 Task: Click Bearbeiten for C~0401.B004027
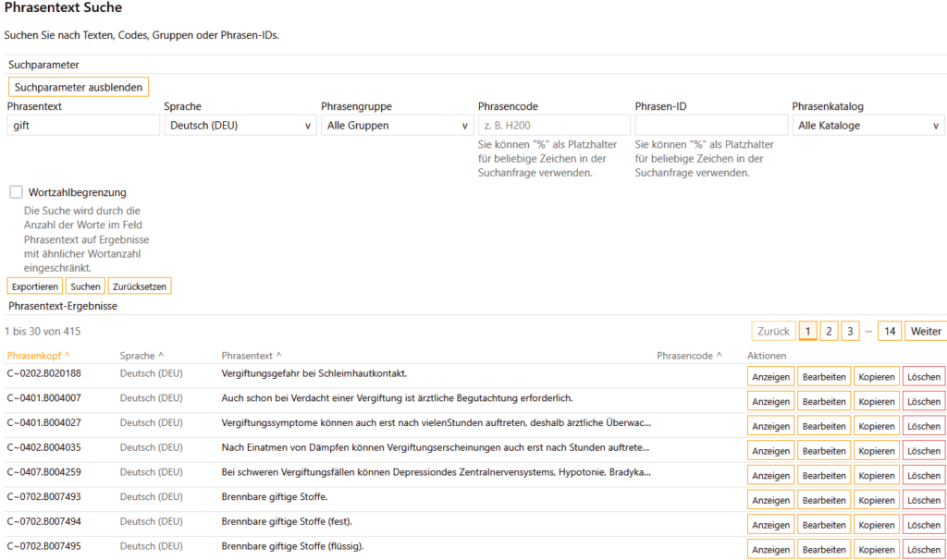click(x=824, y=426)
